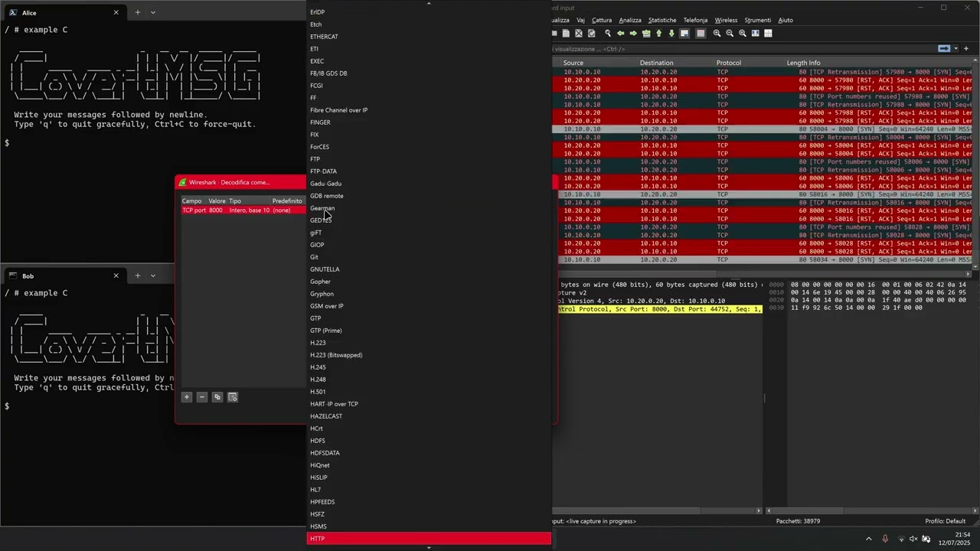Toggle auto-scroll during live capture
This screenshot has width=980, height=551.
coord(684,34)
